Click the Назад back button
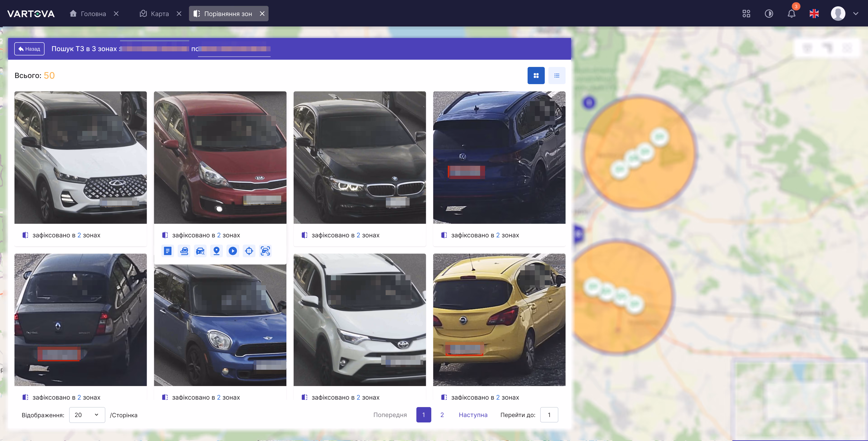Viewport: 868px width, 441px height. pos(29,49)
